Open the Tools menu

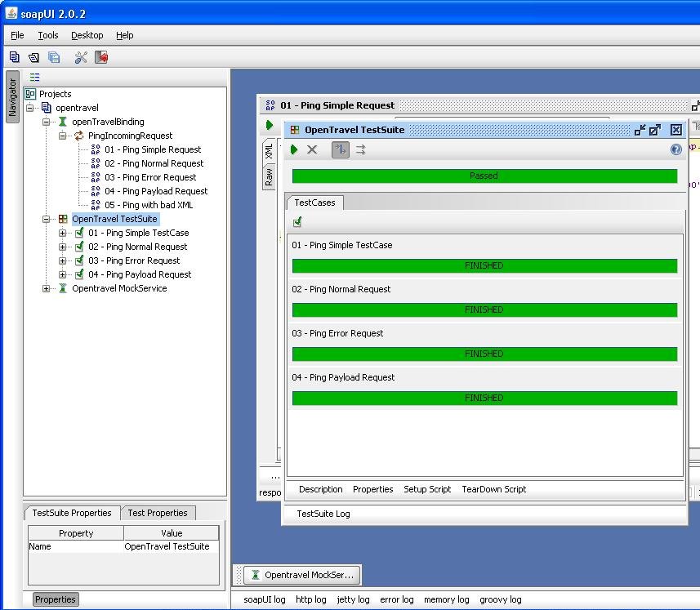tap(47, 35)
